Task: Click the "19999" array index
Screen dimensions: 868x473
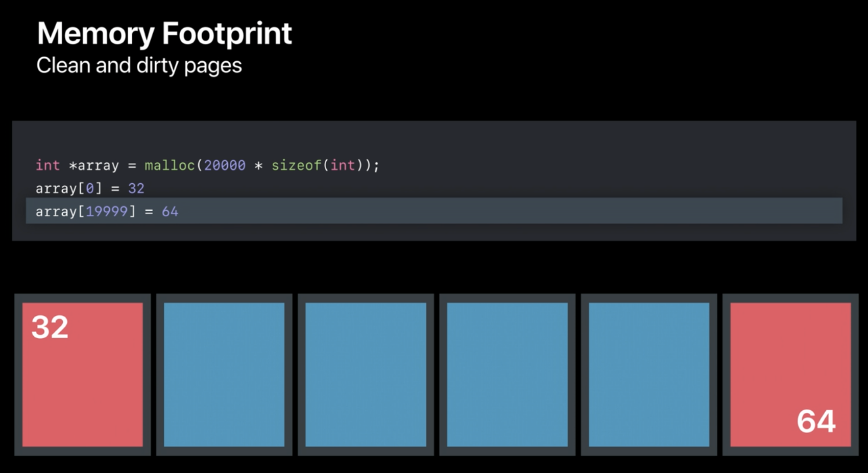Action: tap(107, 211)
